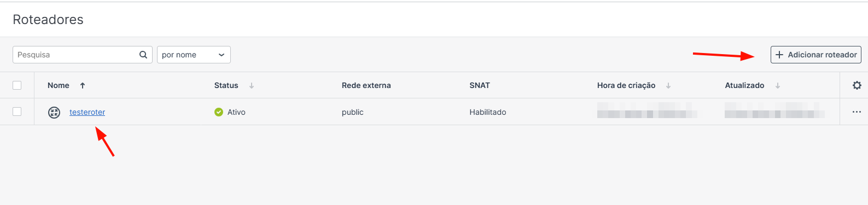
Task: Focus the Pesquisa search field
Action: (x=75, y=55)
